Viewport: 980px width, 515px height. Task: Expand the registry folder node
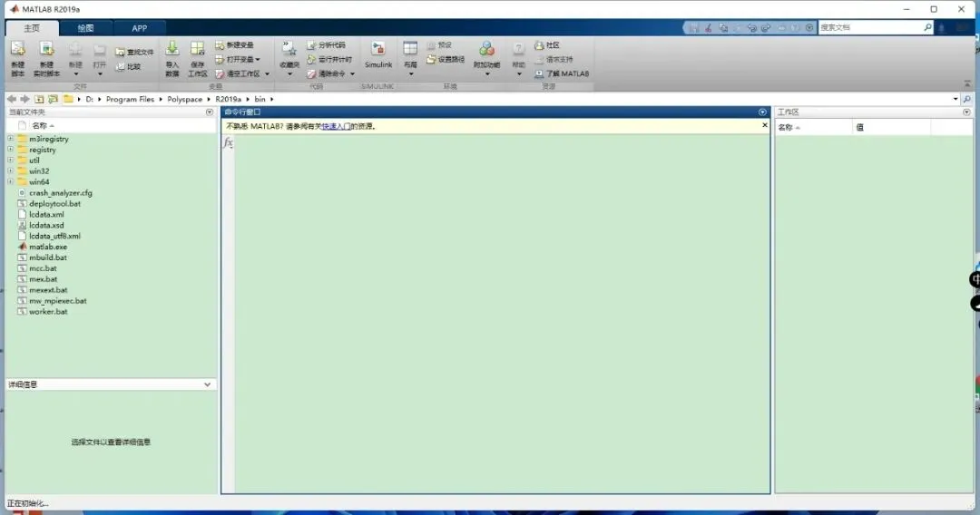click(x=10, y=150)
